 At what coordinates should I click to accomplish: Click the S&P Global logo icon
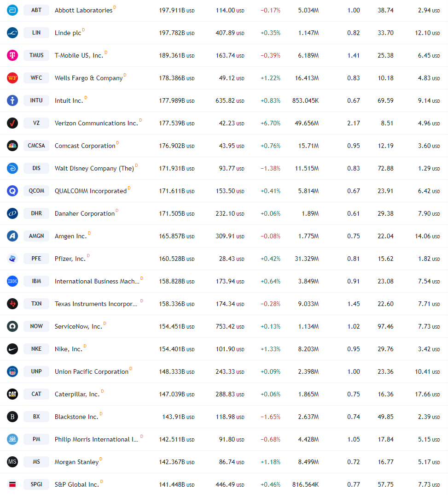coord(12,484)
